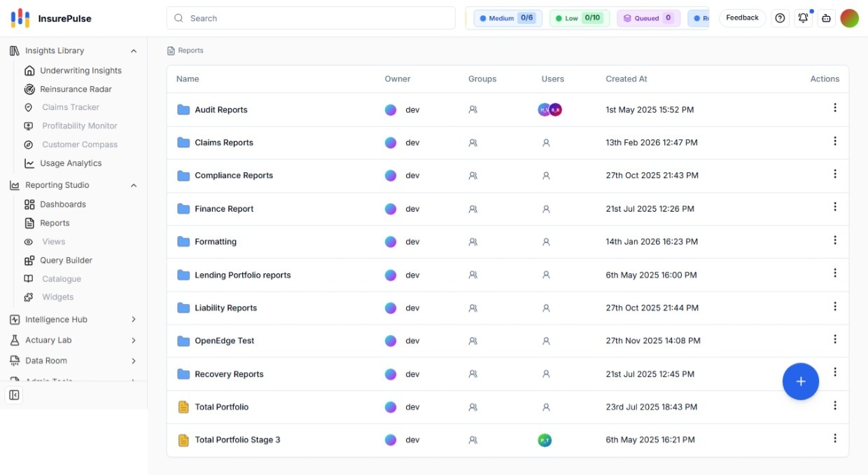Open the notifications bell icon
Viewport: 868px width, 475px height.
(803, 18)
